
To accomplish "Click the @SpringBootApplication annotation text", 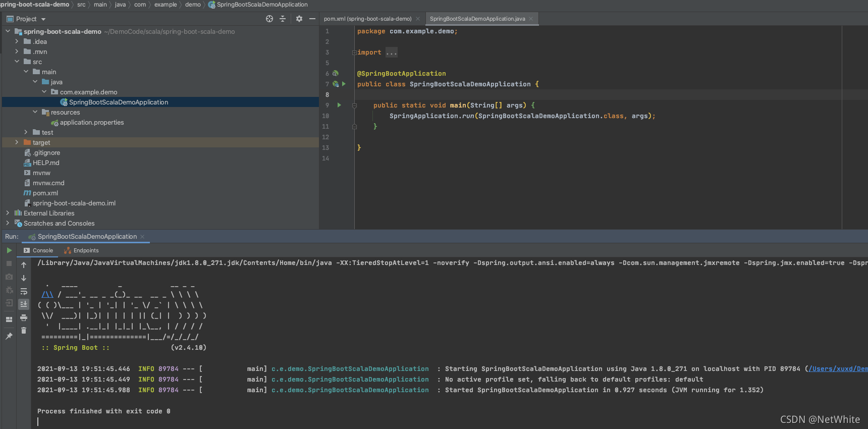I will tap(402, 74).
